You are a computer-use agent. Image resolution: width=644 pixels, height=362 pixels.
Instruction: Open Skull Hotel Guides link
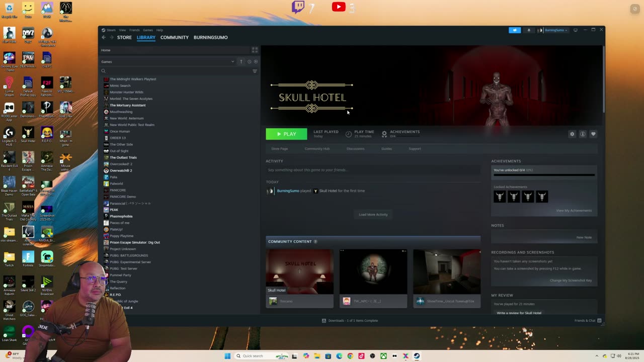[x=386, y=149]
